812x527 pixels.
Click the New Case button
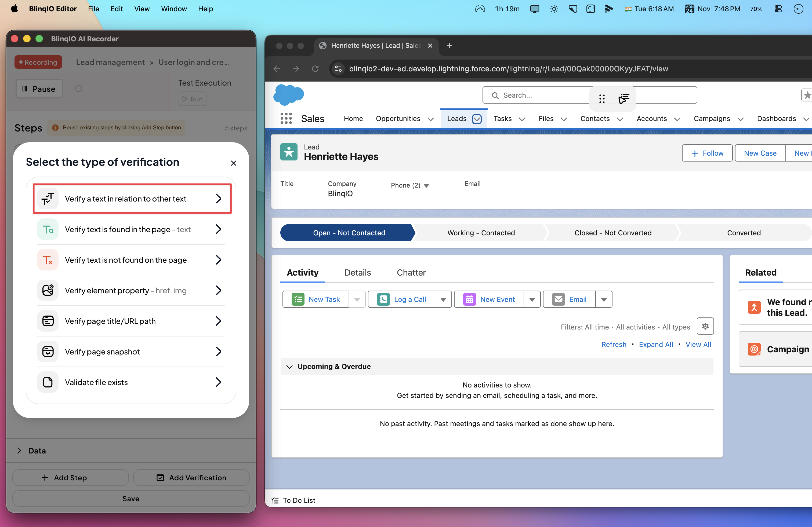[760, 153]
